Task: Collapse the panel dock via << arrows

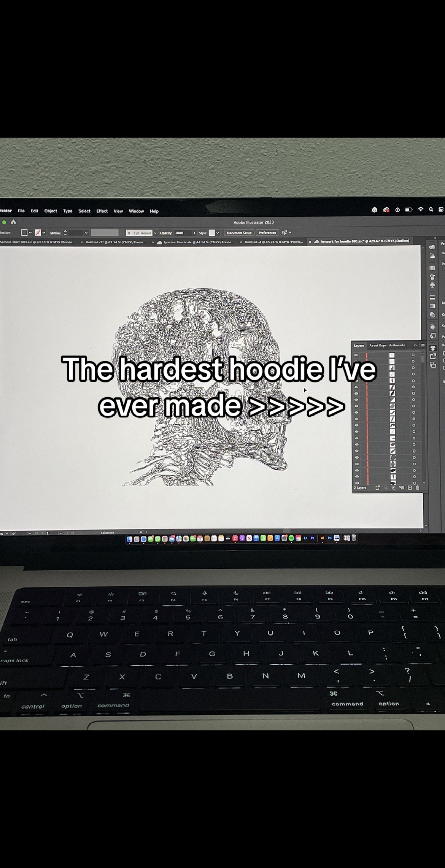Action: tap(435, 238)
